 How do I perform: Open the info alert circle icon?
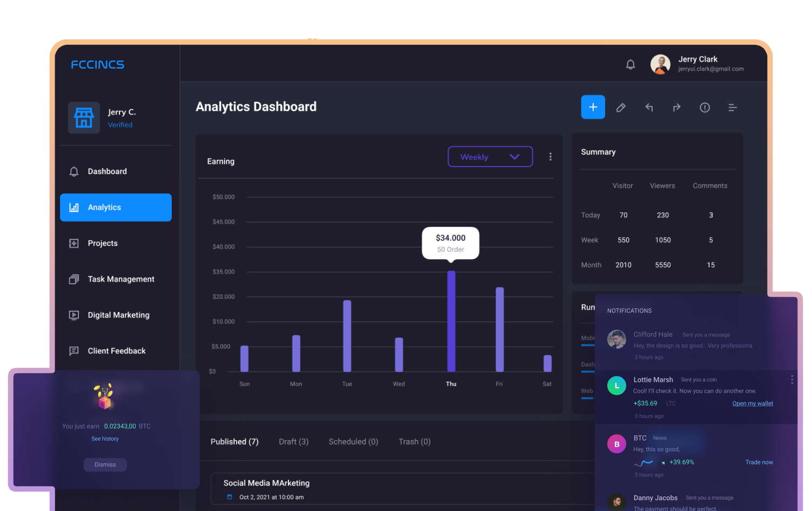point(704,107)
